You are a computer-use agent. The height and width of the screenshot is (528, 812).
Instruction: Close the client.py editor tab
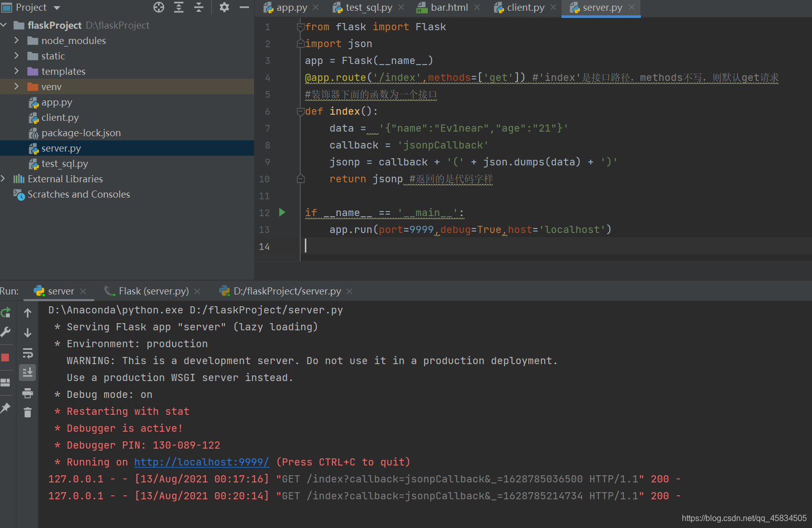pos(553,8)
